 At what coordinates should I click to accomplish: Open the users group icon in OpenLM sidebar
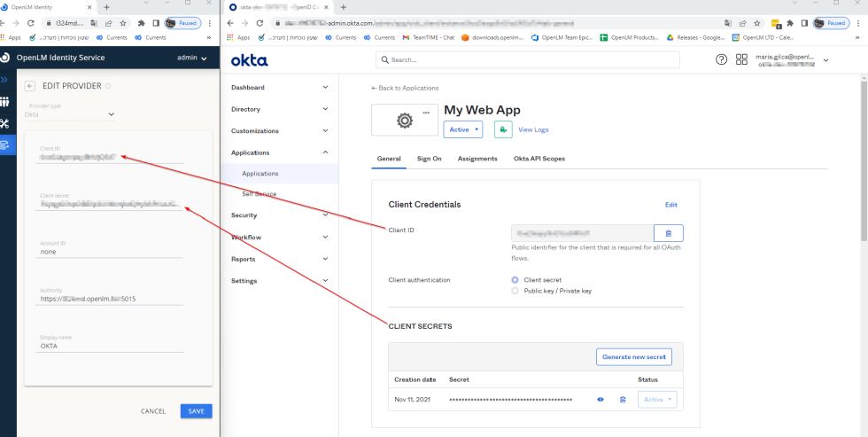click(4, 102)
